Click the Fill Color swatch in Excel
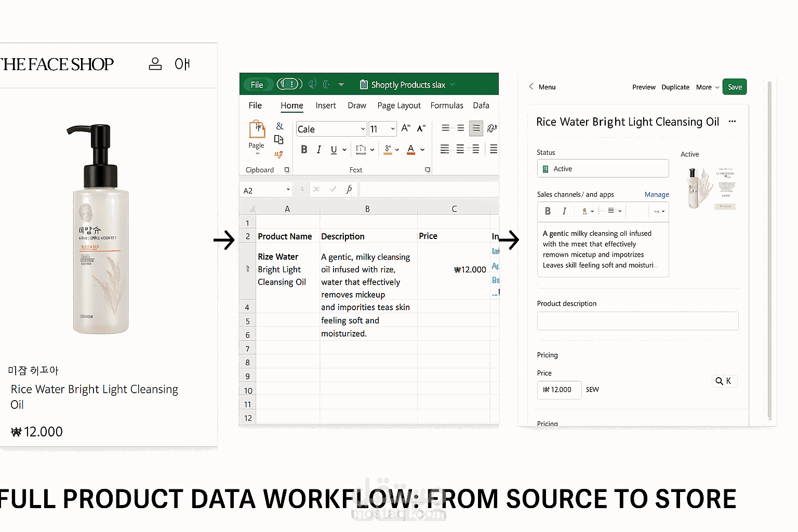 click(388, 150)
